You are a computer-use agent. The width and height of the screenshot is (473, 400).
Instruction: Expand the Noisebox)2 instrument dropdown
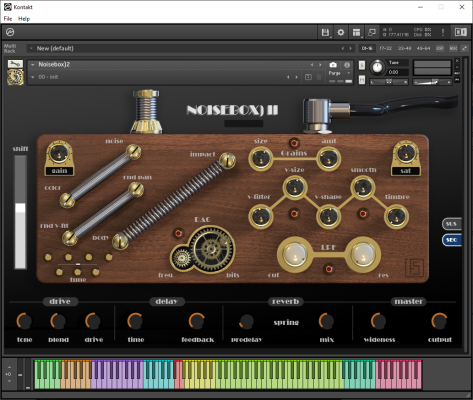pyautogui.click(x=33, y=65)
